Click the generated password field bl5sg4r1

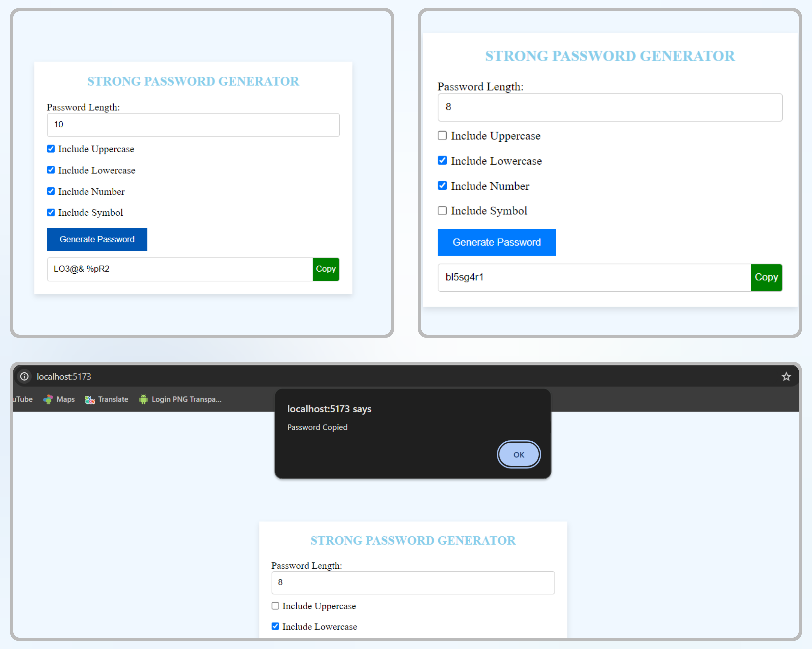[x=594, y=277]
